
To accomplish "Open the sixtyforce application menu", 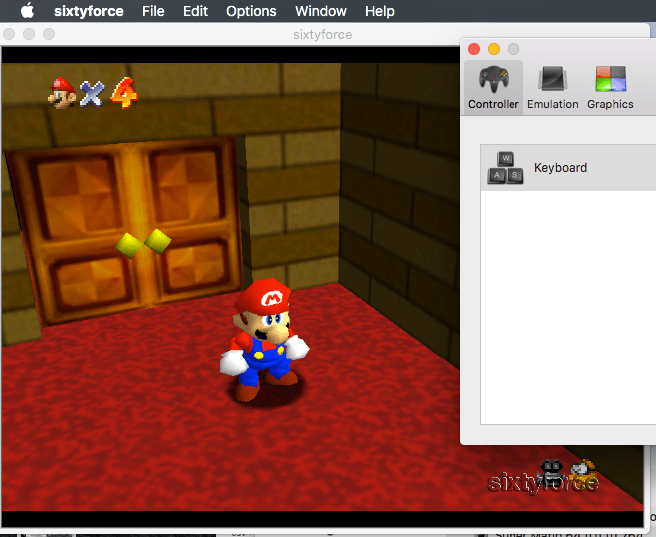I will [88, 11].
